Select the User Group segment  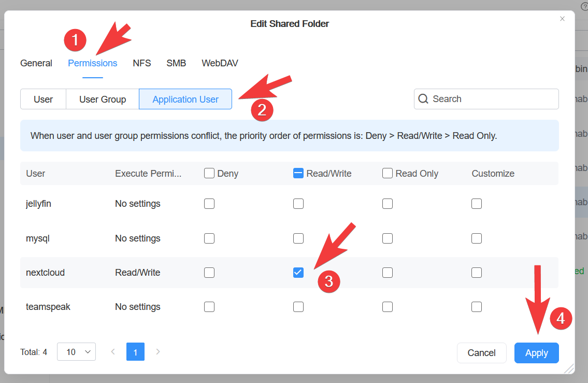coord(103,100)
